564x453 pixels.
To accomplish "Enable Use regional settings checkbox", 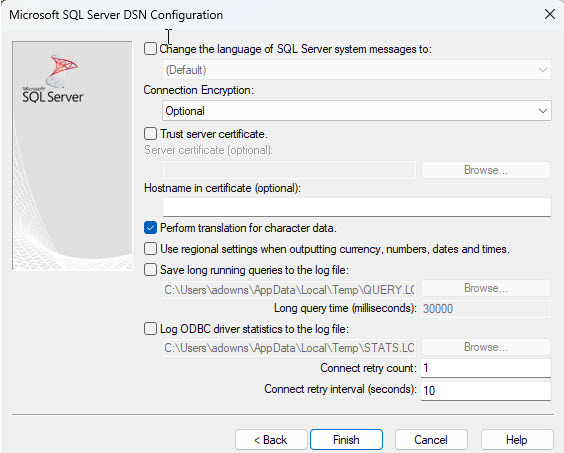I will tap(150, 249).
